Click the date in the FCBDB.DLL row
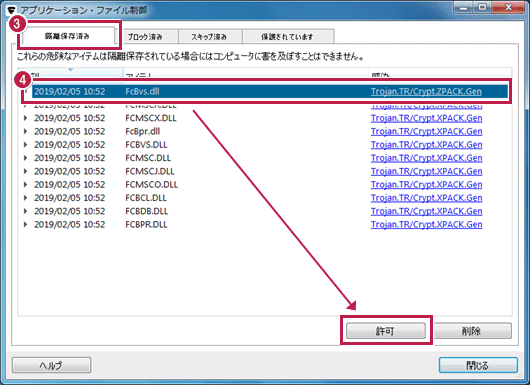 (70, 211)
